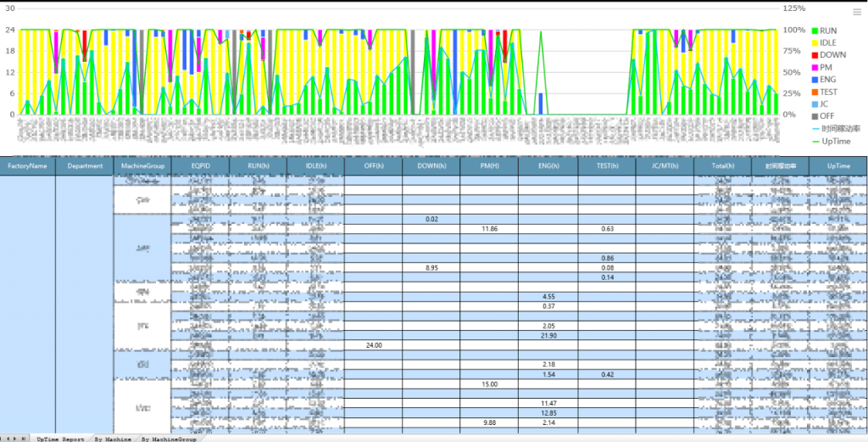This screenshot has height=442, width=868.
Task: Click the TEST(h) column header
Action: 607,165
